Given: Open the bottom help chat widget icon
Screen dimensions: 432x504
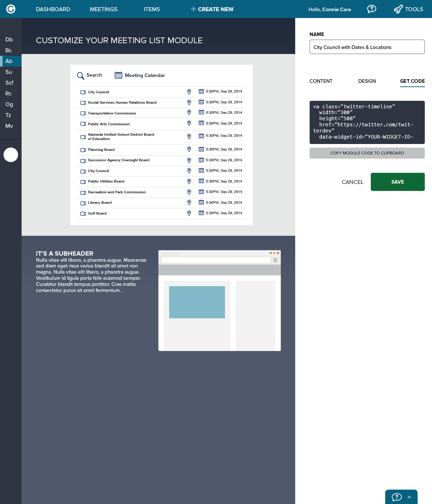Looking at the screenshot, I should [x=397, y=497].
